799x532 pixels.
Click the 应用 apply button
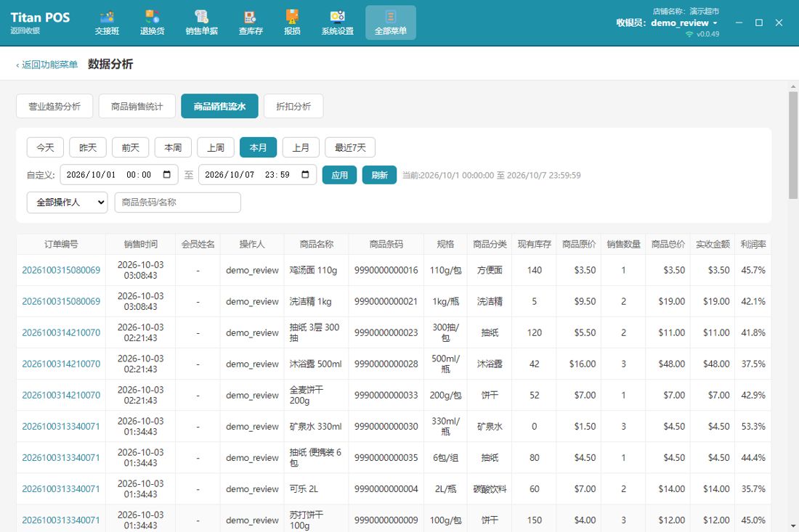coord(339,175)
